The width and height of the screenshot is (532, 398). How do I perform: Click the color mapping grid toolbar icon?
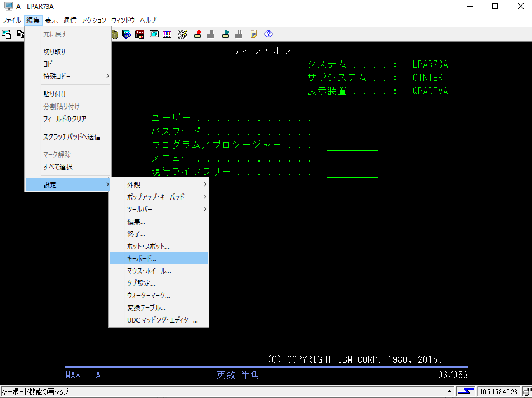point(167,34)
